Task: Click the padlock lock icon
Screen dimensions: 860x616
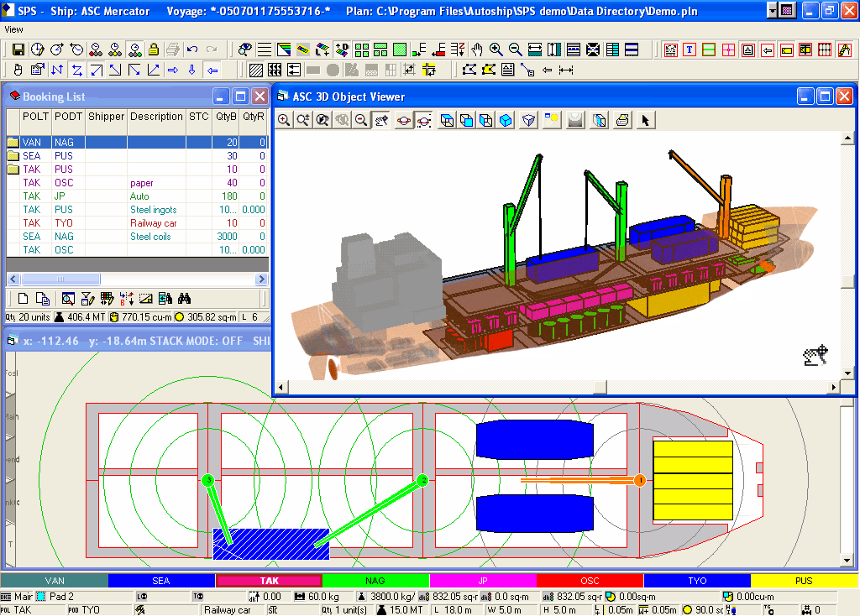Action: pos(154,50)
